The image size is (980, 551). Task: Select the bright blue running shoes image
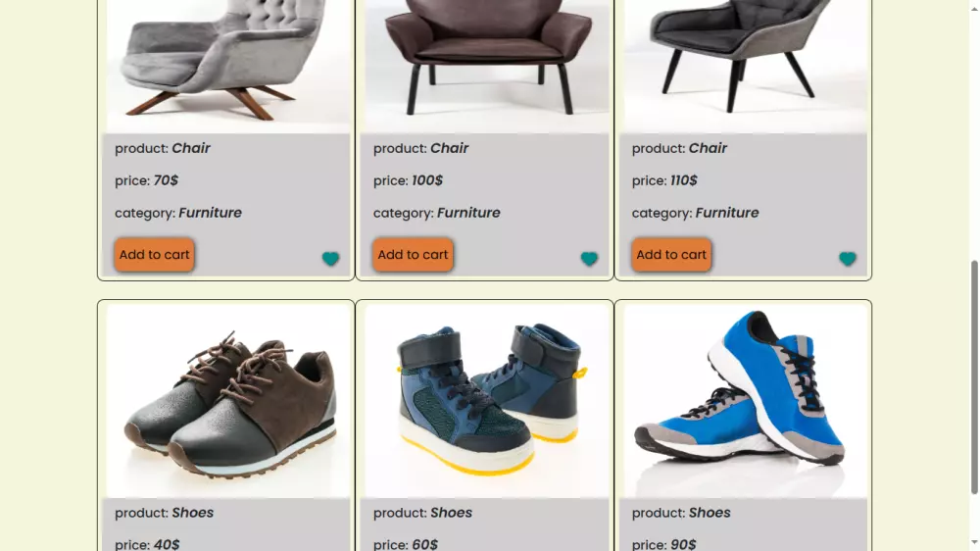click(x=745, y=400)
